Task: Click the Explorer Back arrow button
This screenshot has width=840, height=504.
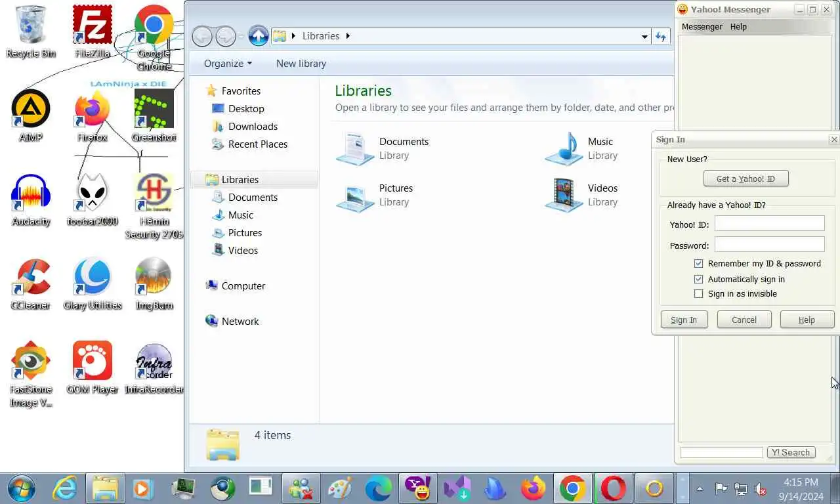Action: click(x=202, y=36)
